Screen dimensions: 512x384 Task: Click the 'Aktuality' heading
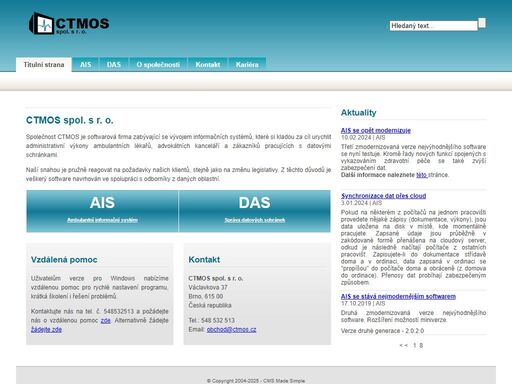[x=358, y=113]
